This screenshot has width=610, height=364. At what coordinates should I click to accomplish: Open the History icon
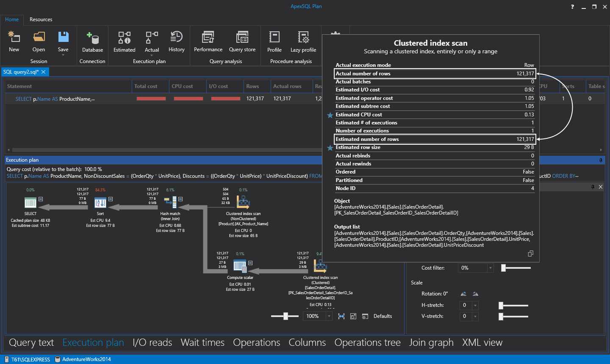[176, 37]
